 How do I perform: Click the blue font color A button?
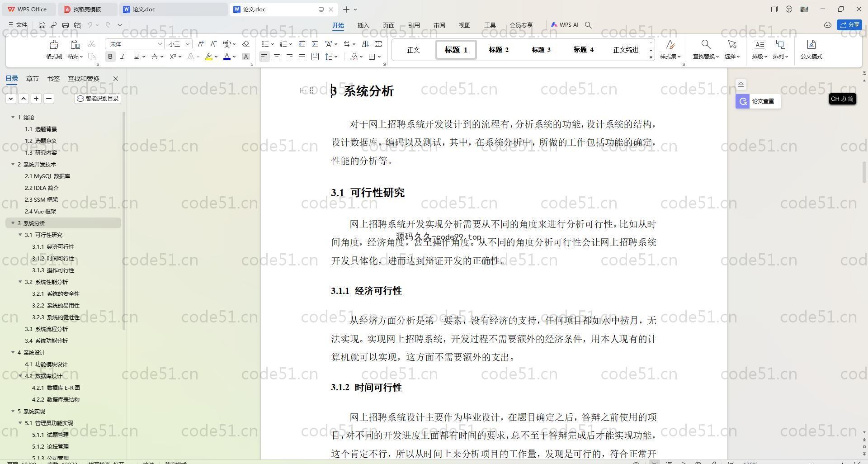[x=227, y=57]
